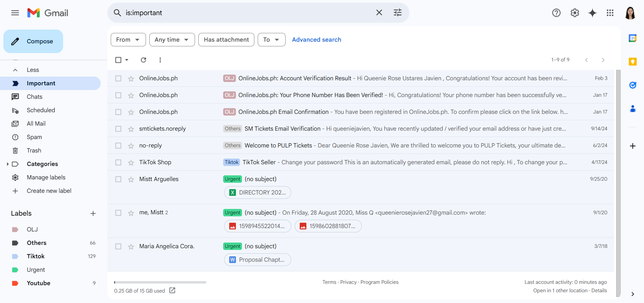Select the smtickets.noreply email checkbox

click(x=118, y=129)
